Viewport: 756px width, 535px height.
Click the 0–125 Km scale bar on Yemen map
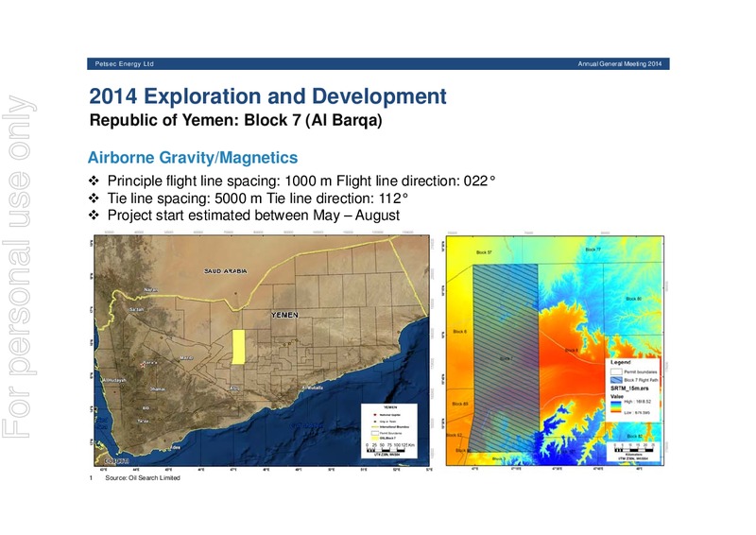coord(389,450)
